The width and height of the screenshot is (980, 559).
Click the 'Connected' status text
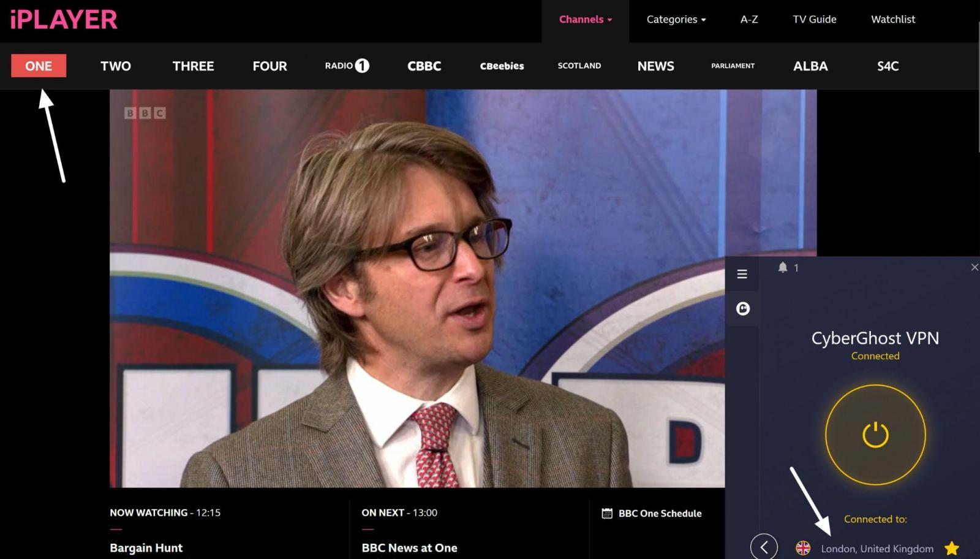coord(875,356)
